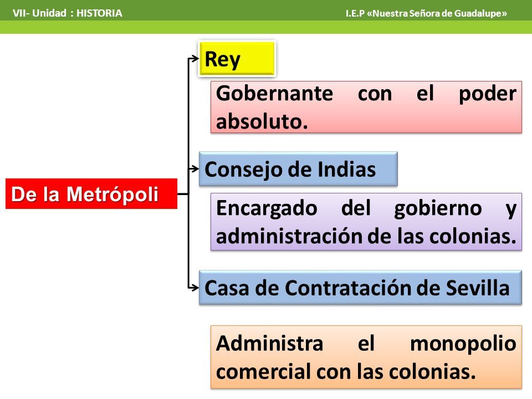Image resolution: width=532 pixels, height=399 pixels.
Task: Click the text Gobernante con el poder absoluto
Action: (x=366, y=107)
